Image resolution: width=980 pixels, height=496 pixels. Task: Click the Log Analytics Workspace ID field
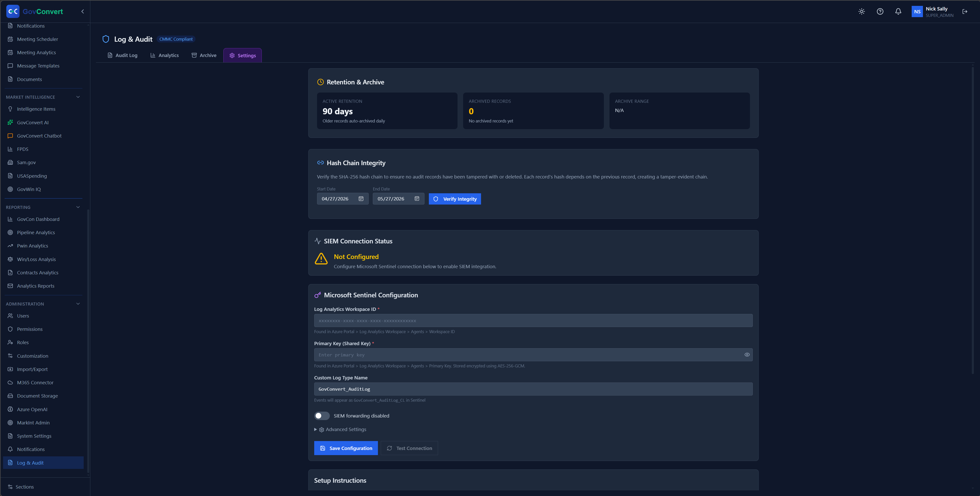pos(533,320)
